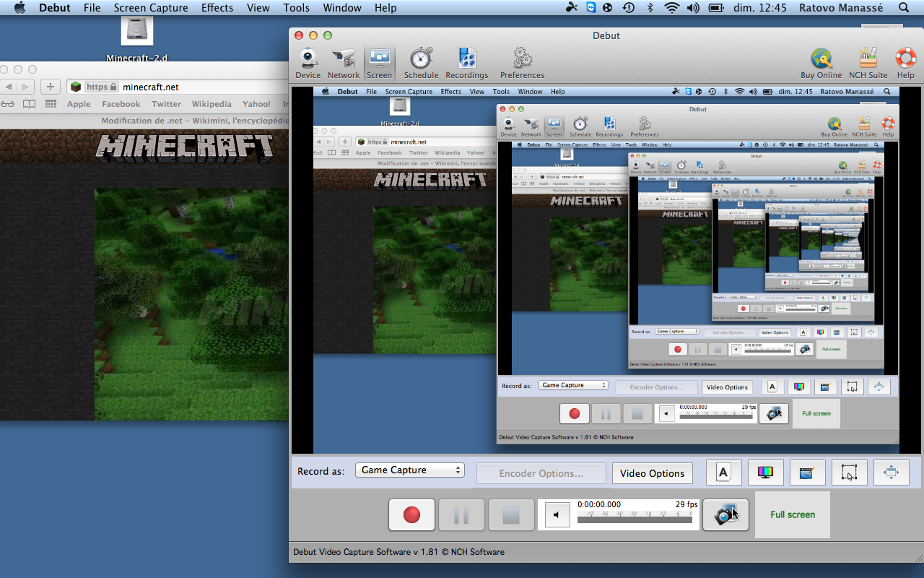Click the '29 fps' readout
Viewport: 924px width, 578px height.
[x=687, y=504]
